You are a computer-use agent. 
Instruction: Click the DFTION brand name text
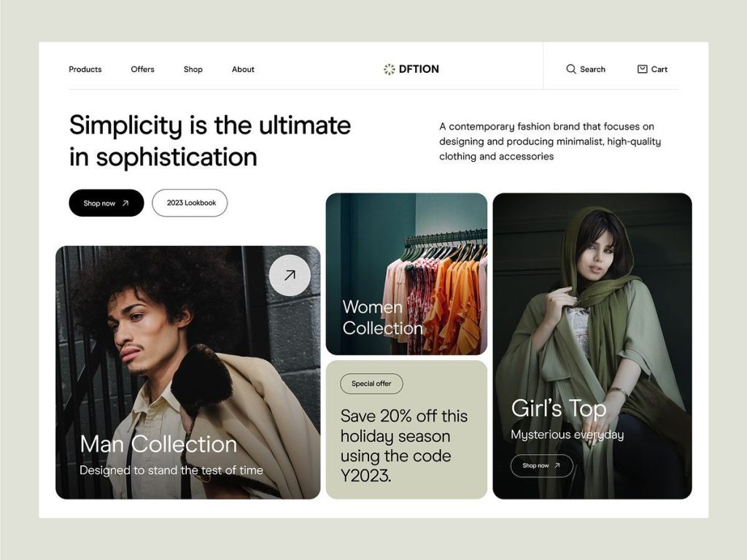(x=419, y=69)
